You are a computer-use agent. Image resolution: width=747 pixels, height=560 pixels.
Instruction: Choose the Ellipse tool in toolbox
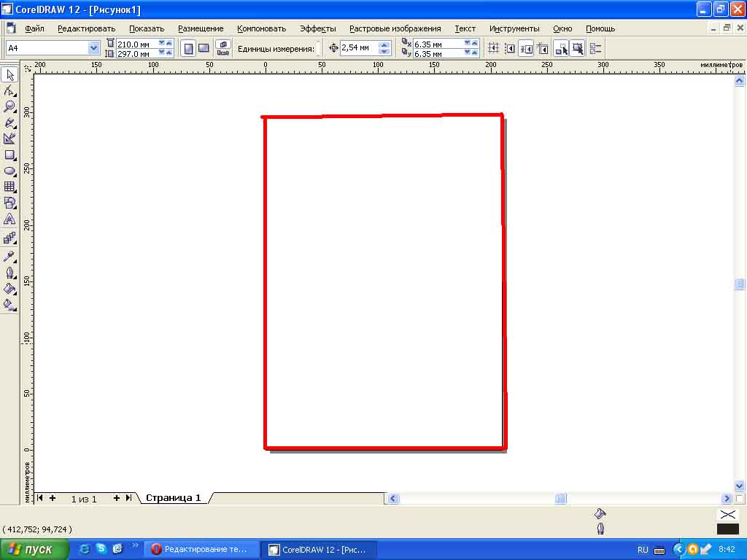(x=10, y=171)
